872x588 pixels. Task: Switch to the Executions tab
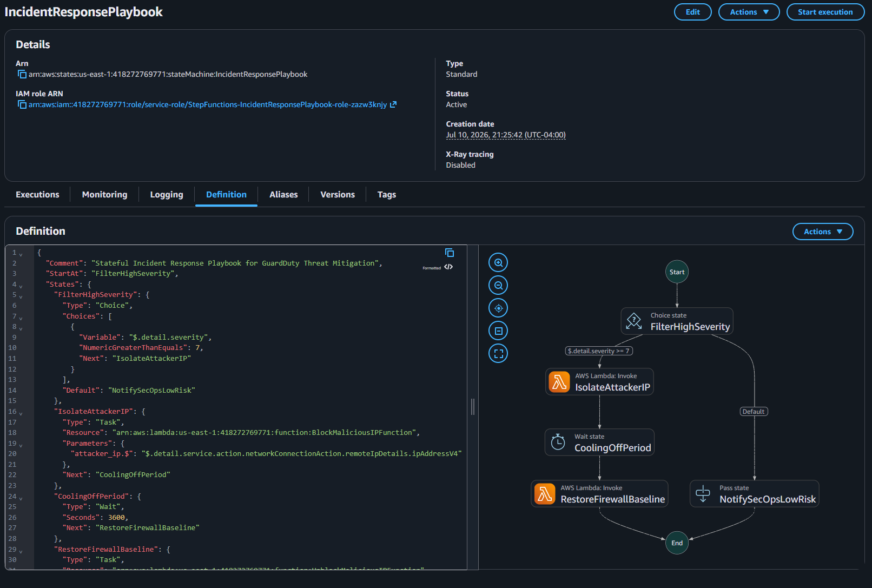37,194
